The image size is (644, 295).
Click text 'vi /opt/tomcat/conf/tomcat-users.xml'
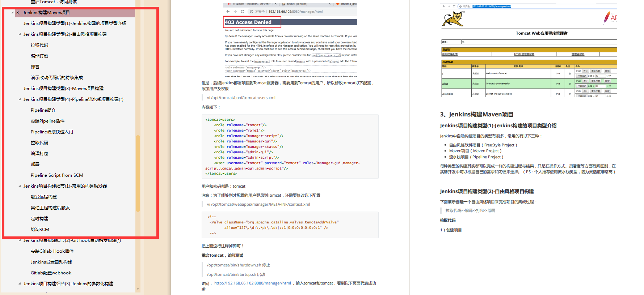[x=241, y=98]
